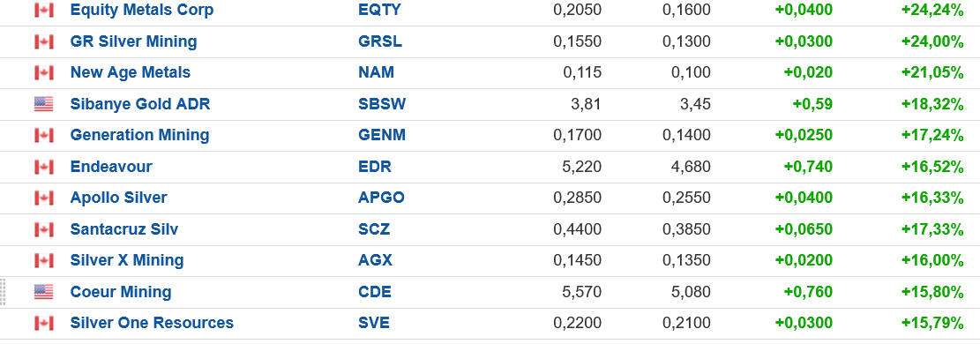The image size is (980, 344).
Task: Open the GR Silver Mining link
Action: click(134, 41)
